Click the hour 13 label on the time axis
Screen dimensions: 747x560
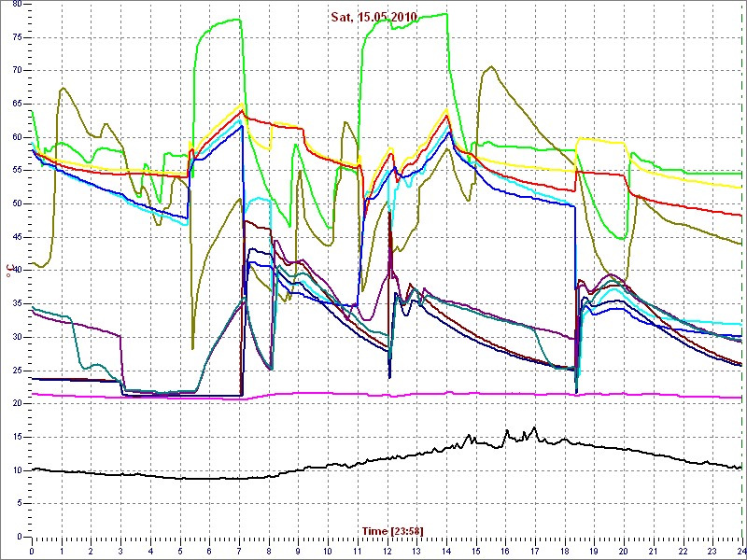point(416,551)
